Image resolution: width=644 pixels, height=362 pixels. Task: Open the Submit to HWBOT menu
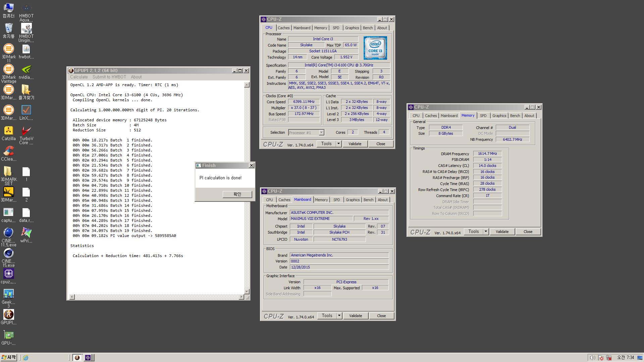tap(109, 77)
